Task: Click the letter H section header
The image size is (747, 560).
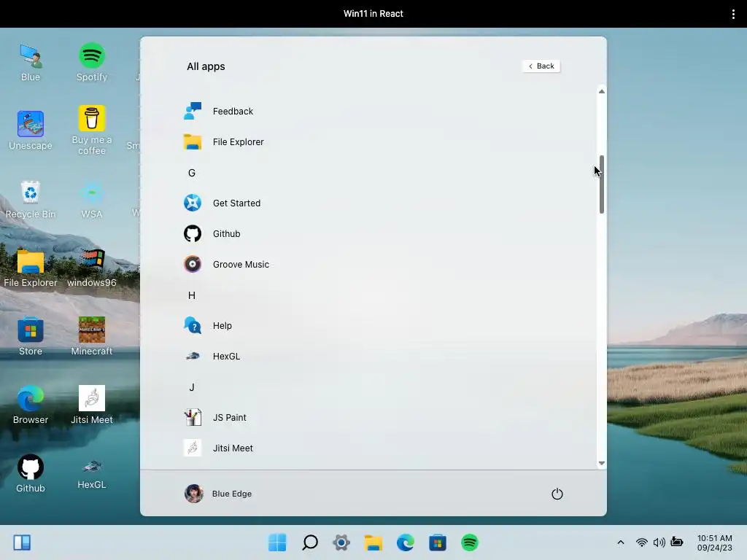Action: tap(192, 295)
